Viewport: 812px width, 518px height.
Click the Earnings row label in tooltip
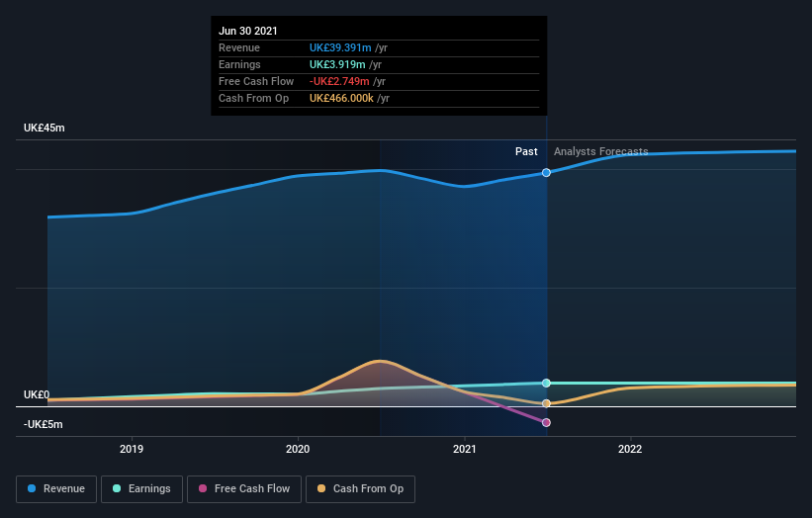[239, 64]
